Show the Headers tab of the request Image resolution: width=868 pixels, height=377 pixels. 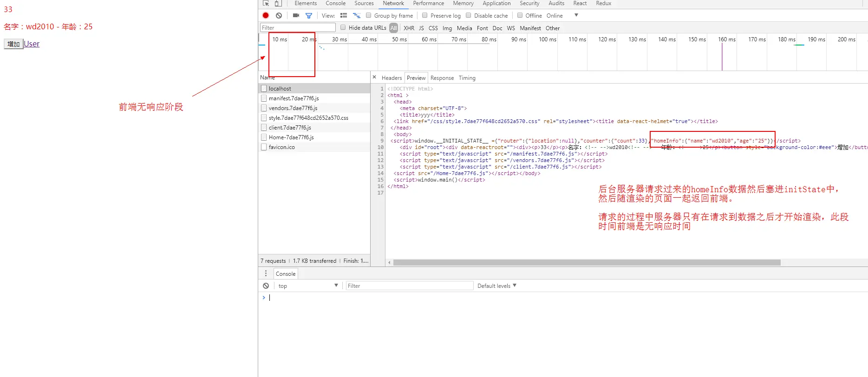pyautogui.click(x=392, y=78)
